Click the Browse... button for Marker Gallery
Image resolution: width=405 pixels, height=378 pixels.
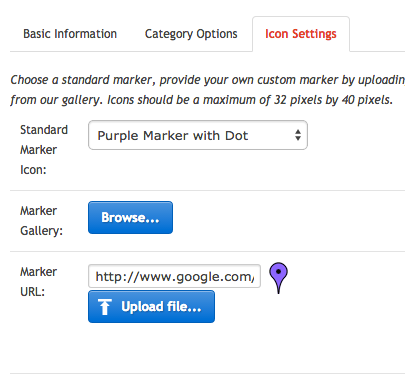(130, 217)
